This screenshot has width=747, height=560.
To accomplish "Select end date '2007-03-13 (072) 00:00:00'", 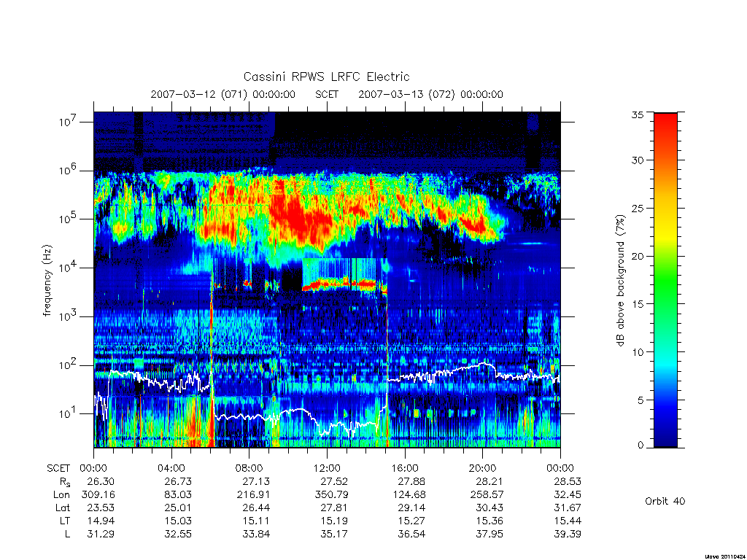I will [x=430, y=94].
